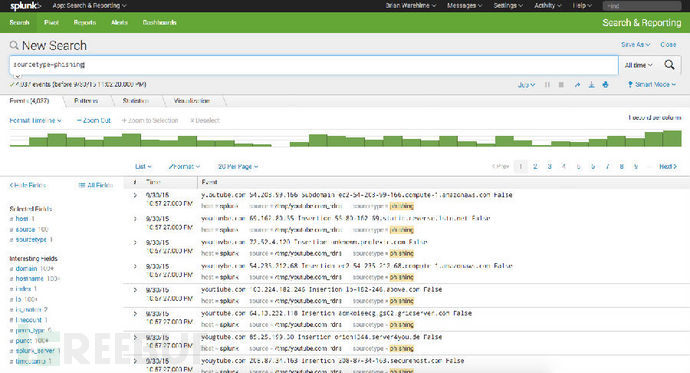Open the Job dropdown menu
The image size is (690, 373).
(526, 84)
